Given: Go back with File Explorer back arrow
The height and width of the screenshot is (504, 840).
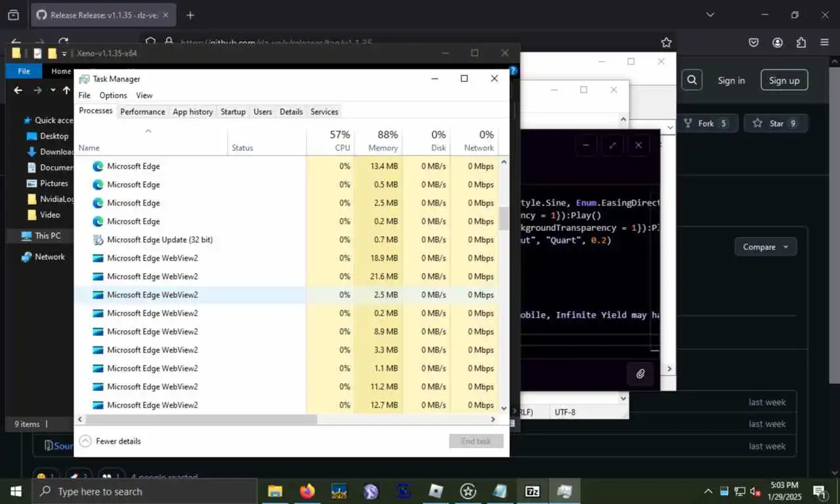Looking at the screenshot, I should point(18,90).
